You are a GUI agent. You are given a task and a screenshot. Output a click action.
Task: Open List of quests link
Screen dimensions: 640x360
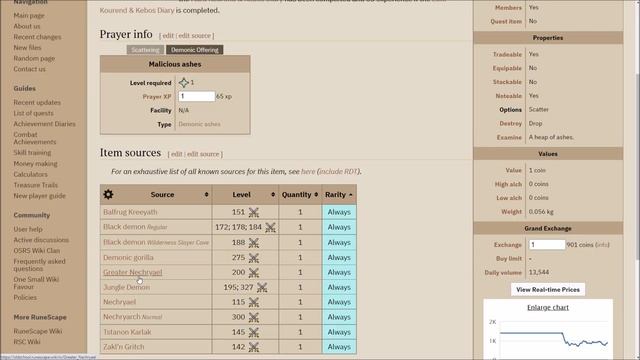(33, 113)
